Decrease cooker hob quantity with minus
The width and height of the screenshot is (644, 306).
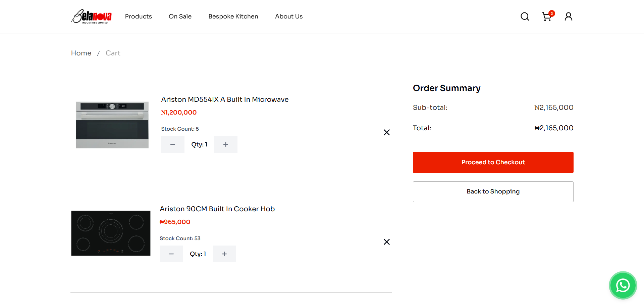click(x=171, y=254)
